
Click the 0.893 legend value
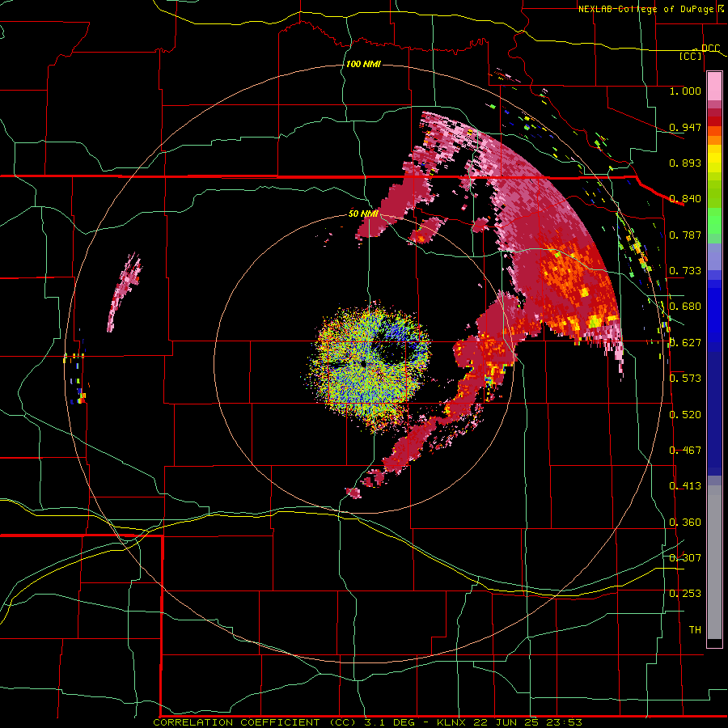[x=685, y=163]
